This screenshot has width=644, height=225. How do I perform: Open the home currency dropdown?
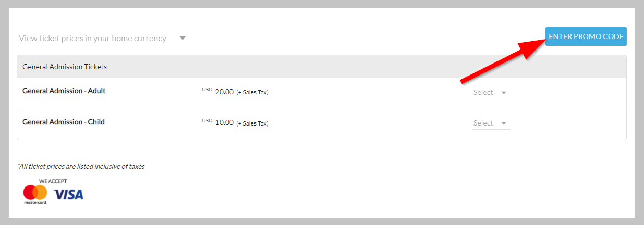tap(103, 38)
